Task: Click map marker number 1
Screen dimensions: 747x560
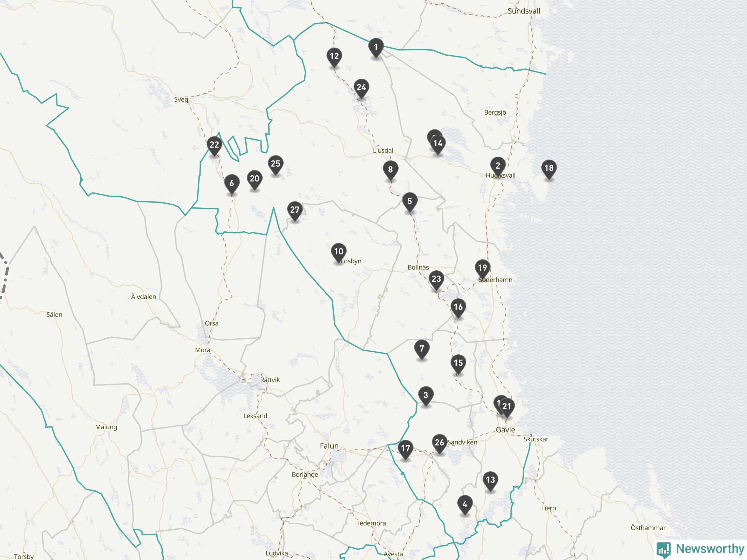Action: tap(376, 47)
